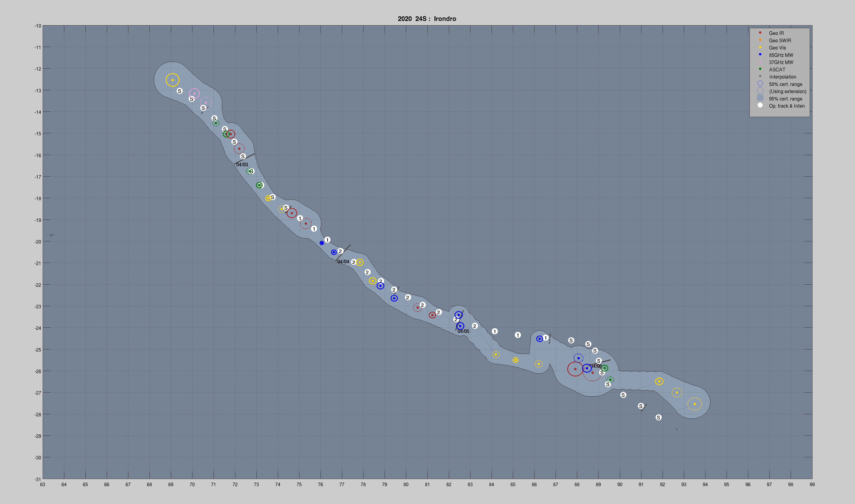
Task: Click the 95% cert. range legend swatch
Action: point(760,98)
